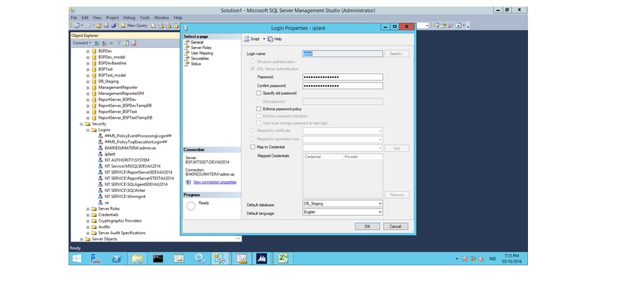Click the Help icon in Login Properties
The image size is (644, 289).
[270, 39]
